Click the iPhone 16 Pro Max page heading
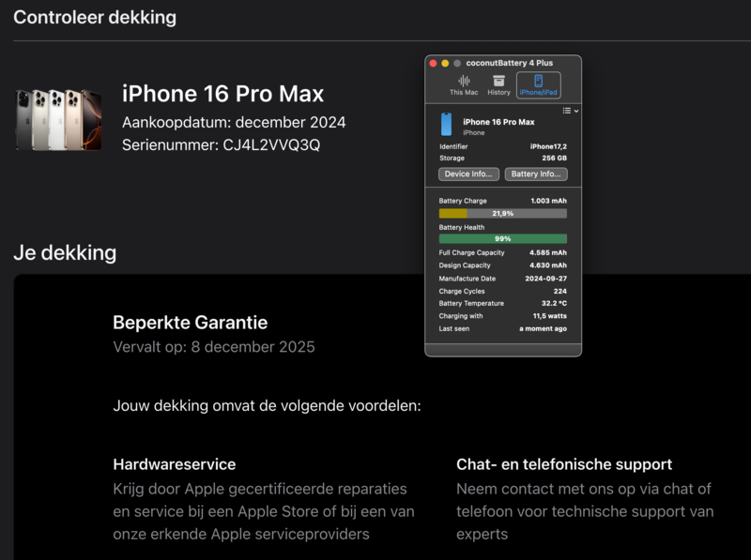Viewport: 751px width, 560px height. click(x=223, y=94)
